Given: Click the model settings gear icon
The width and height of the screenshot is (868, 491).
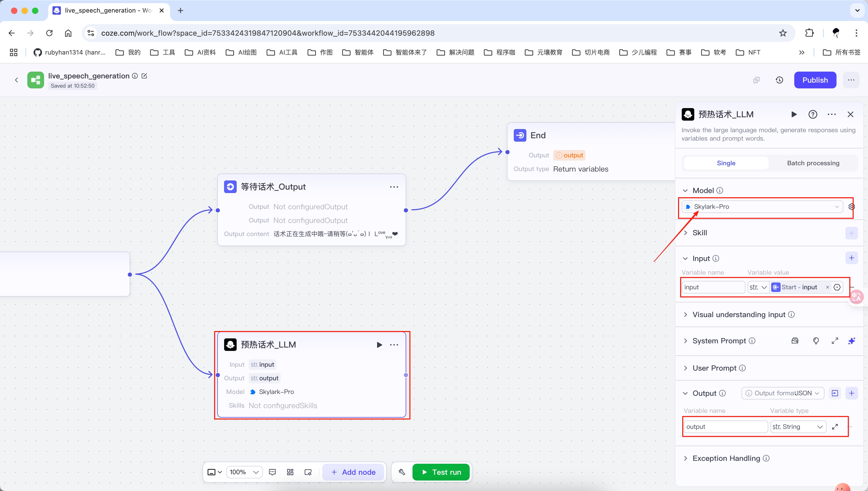Looking at the screenshot, I should pyautogui.click(x=851, y=207).
